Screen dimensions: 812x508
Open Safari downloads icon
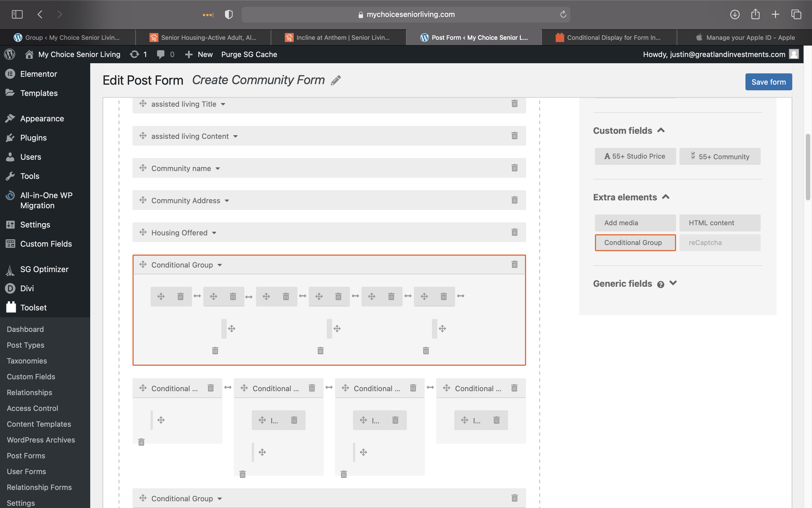(735, 14)
